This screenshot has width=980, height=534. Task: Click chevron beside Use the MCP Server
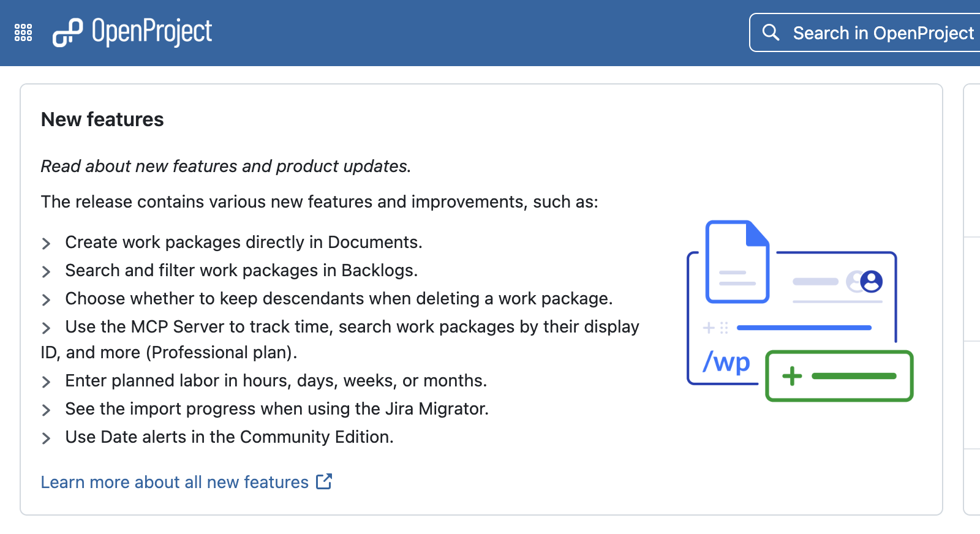point(46,328)
